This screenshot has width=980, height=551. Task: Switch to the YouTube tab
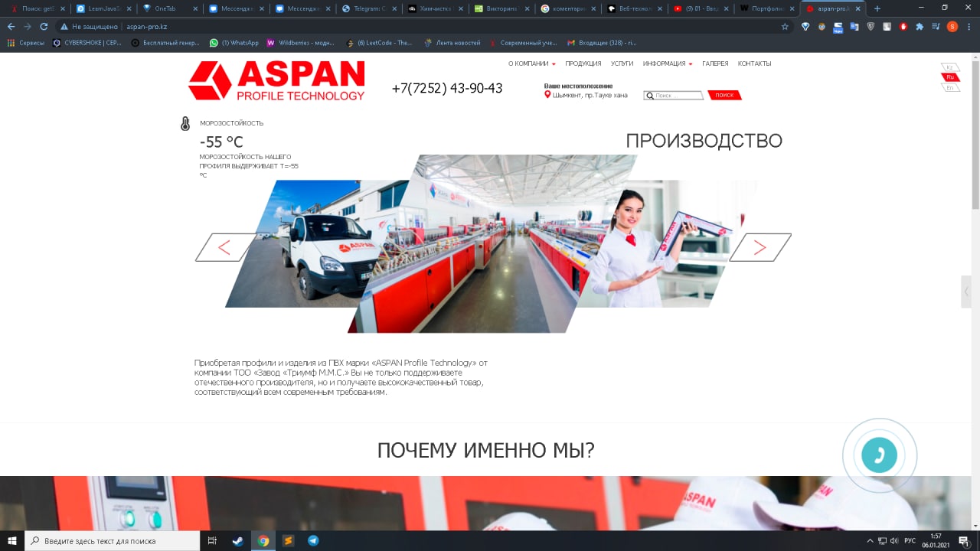pyautogui.click(x=700, y=8)
